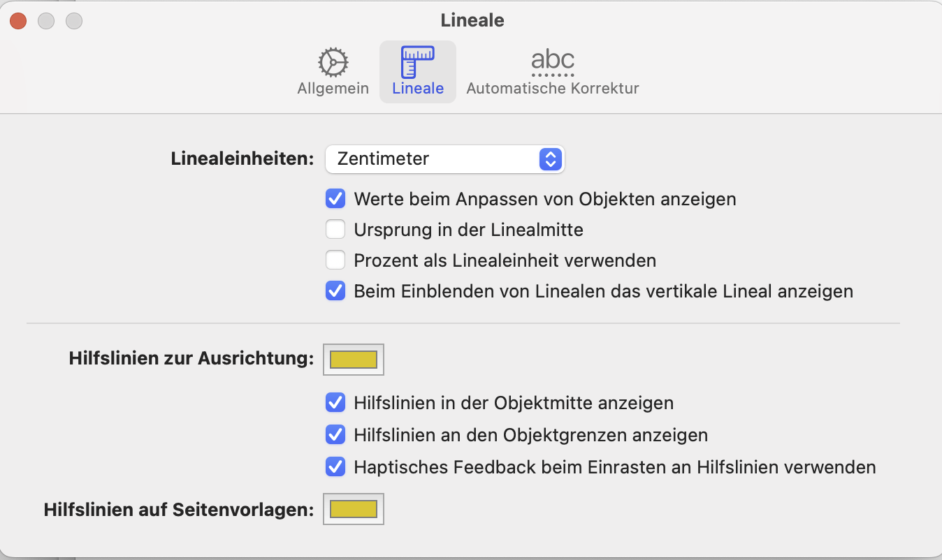Enable Ursprung in der Linealmitte

pos(335,230)
